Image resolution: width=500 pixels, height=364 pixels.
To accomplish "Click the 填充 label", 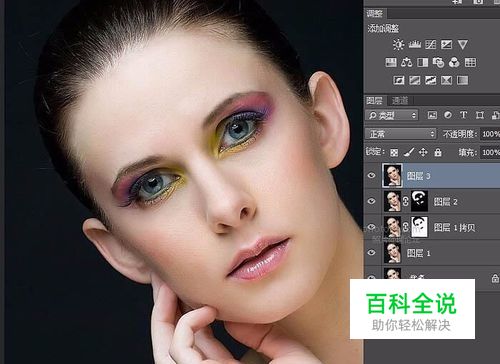I will click(x=468, y=153).
